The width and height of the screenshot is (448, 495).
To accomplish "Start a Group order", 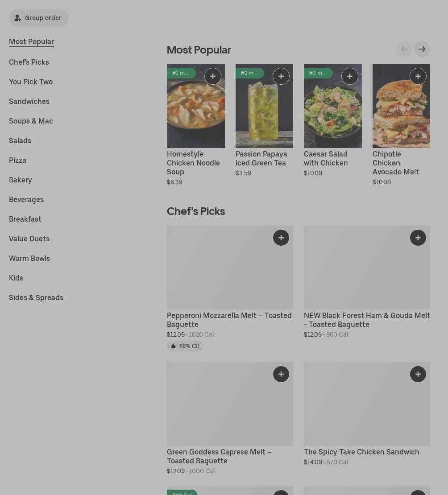I will click(39, 18).
